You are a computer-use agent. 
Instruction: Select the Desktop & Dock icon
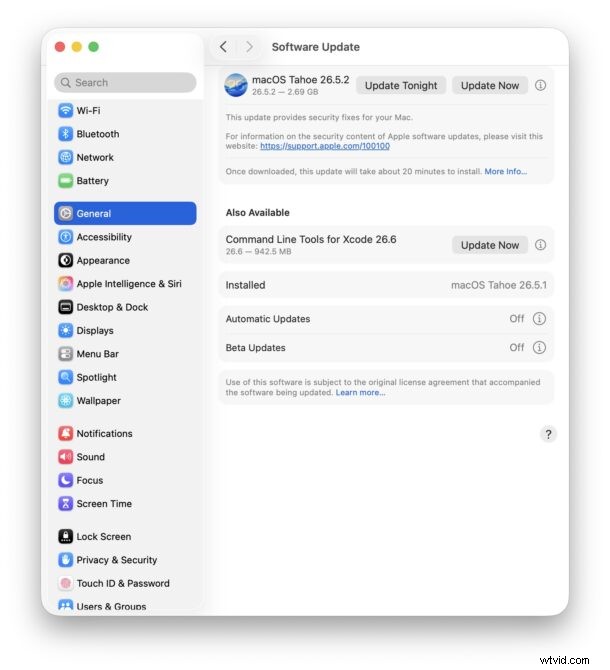coord(65,308)
